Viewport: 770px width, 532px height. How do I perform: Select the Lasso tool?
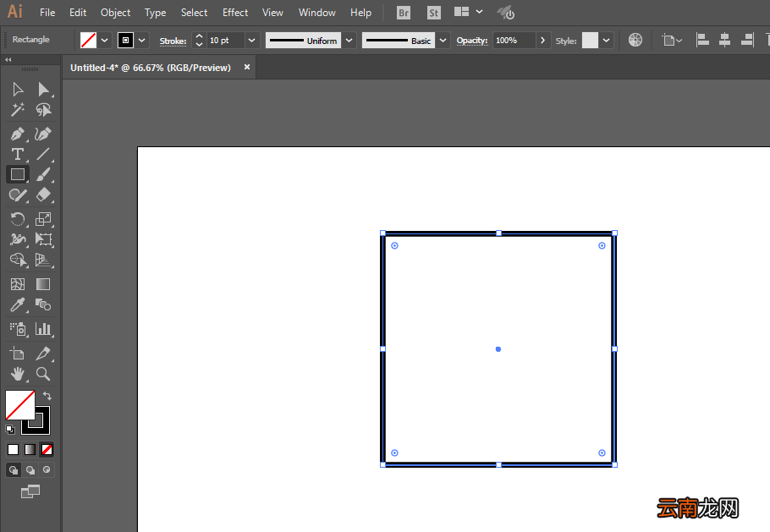click(x=43, y=109)
